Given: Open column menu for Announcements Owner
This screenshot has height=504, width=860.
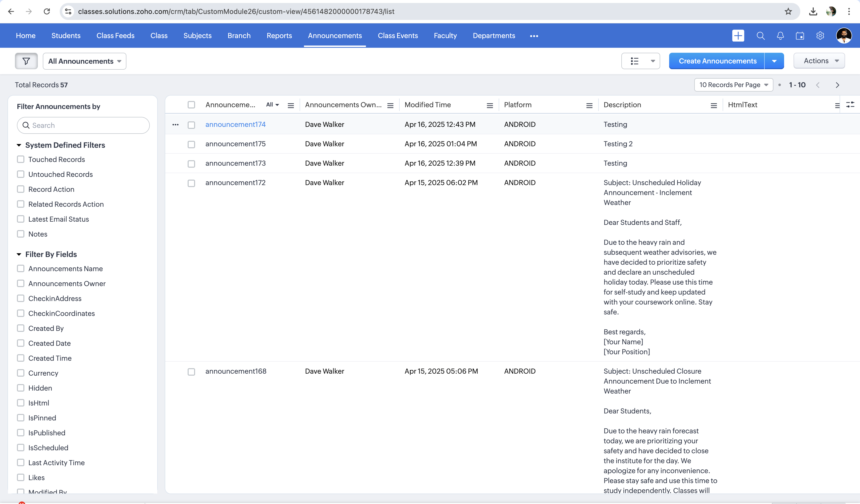Looking at the screenshot, I should (390, 105).
